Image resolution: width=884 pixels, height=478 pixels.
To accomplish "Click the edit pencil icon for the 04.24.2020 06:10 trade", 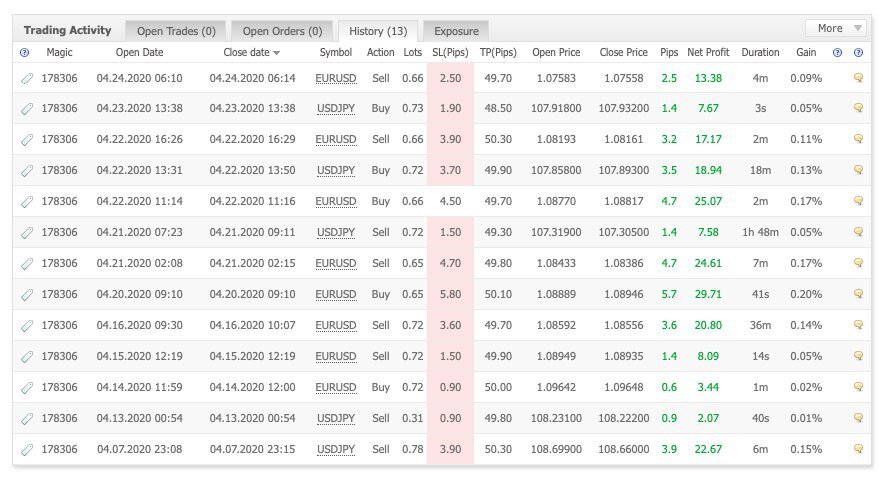I will click(26, 78).
